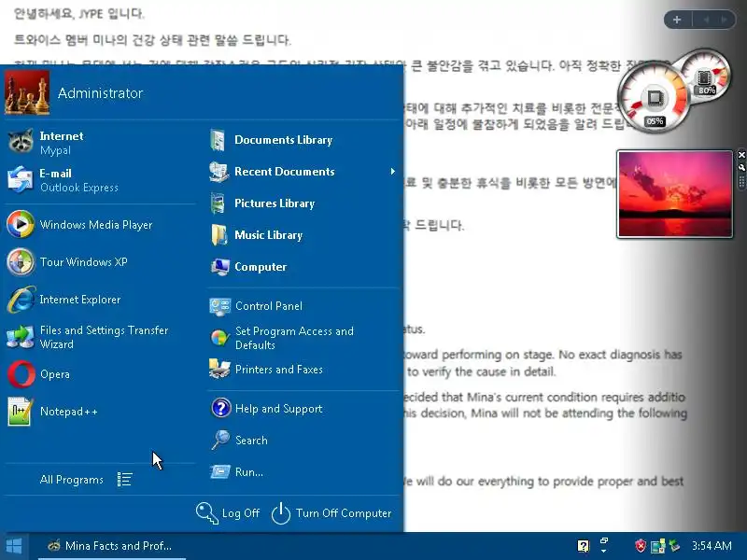
Task: Open Documents Library icon
Action: coord(218,140)
